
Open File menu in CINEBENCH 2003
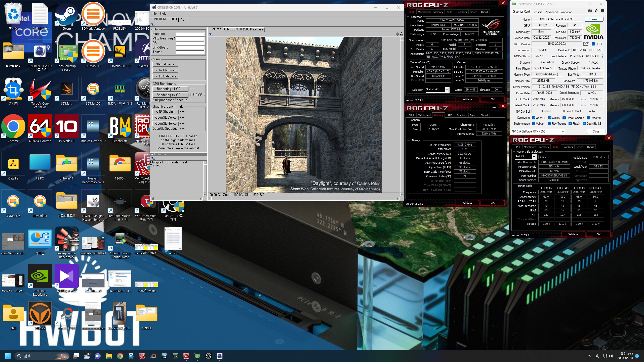point(154,14)
